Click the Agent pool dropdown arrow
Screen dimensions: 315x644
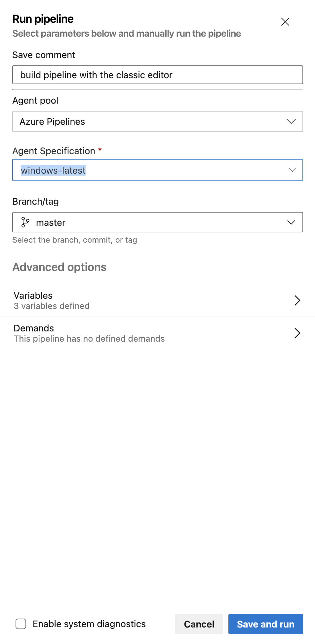pos(291,121)
